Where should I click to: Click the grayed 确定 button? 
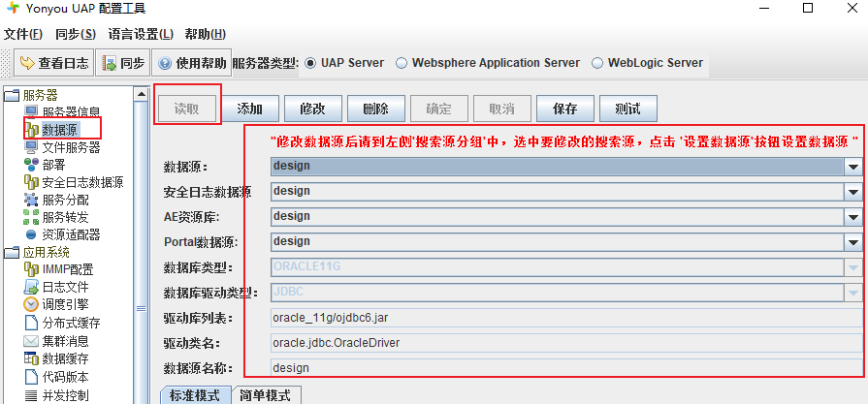(439, 109)
